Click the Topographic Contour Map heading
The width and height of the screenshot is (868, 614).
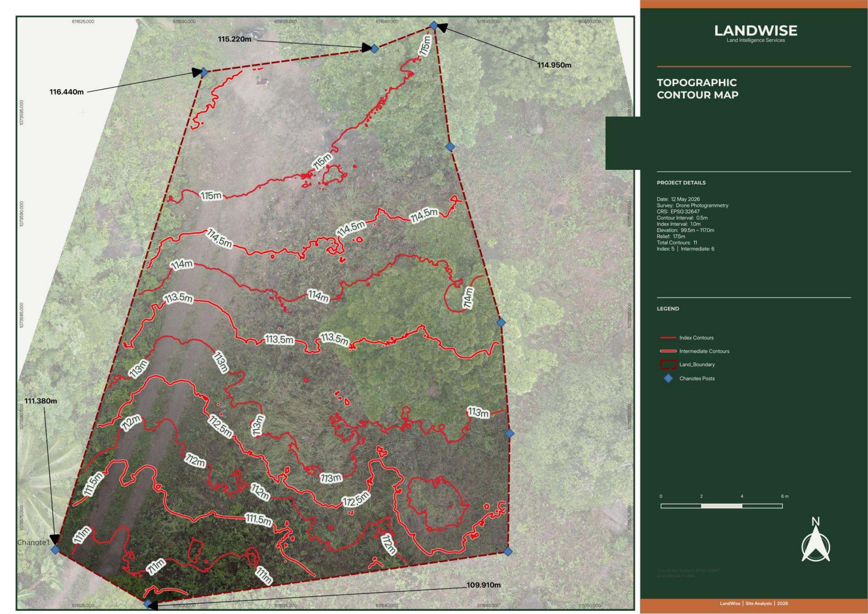pos(697,89)
